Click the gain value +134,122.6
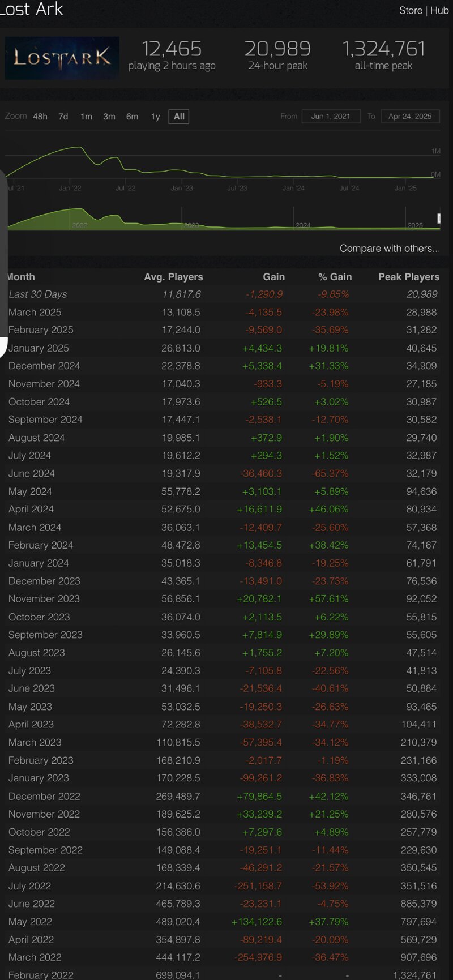Viewport: 453px width, 980px height. pyautogui.click(x=257, y=922)
